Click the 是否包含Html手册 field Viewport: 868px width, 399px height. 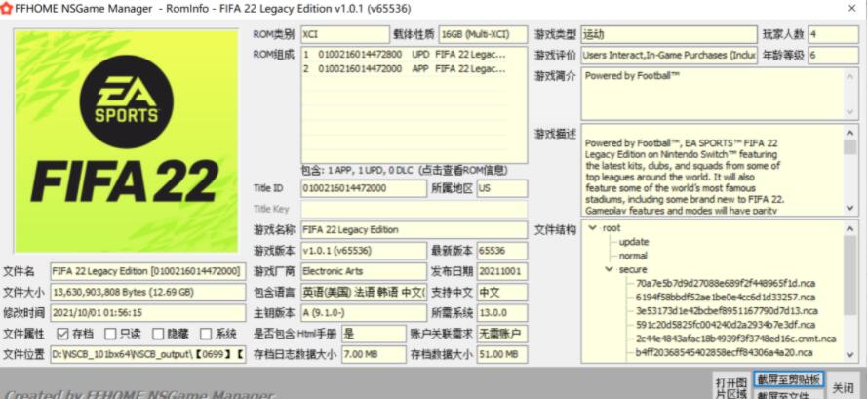(374, 334)
